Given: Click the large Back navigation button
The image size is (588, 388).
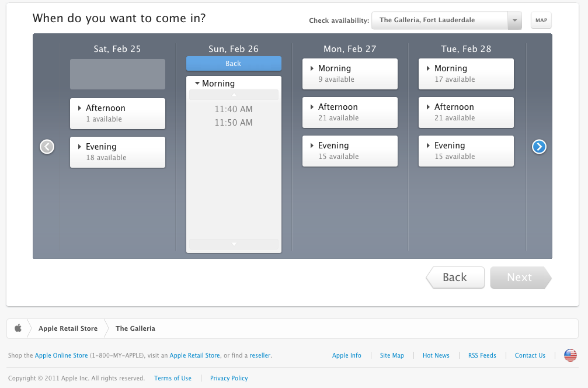Looking at the screenshot, I should [455, 278].
